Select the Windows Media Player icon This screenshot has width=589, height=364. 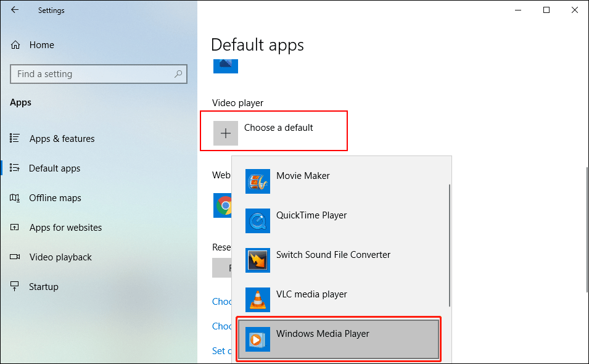[x=258, y=339]
